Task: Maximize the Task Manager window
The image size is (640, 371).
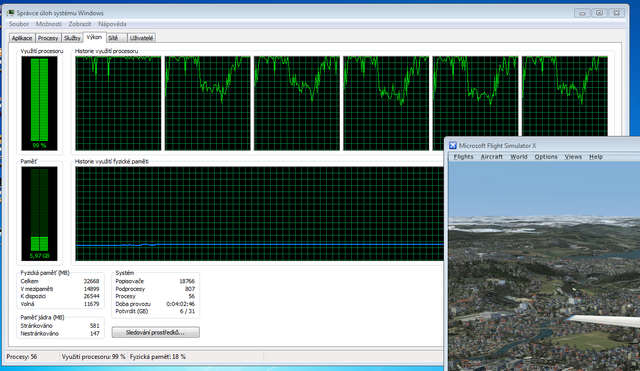Action: [x=599, y=13]
